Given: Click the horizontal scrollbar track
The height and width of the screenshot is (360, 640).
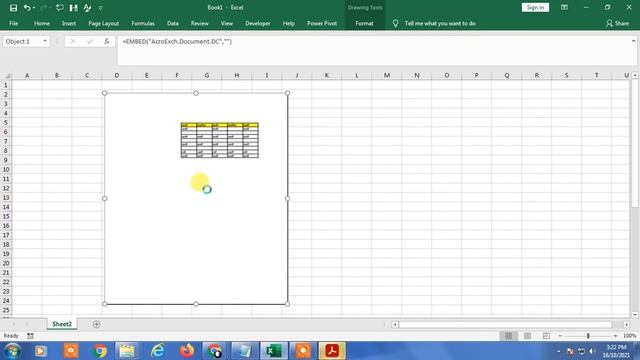Looking at the screenshot, I should point(505,324).
